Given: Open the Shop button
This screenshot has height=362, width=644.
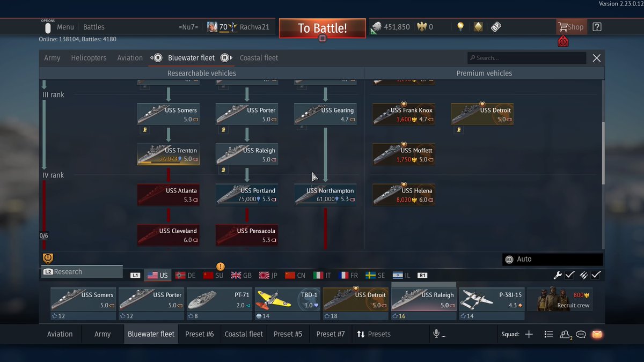Looking at the screenshot, I should [570, 27].
